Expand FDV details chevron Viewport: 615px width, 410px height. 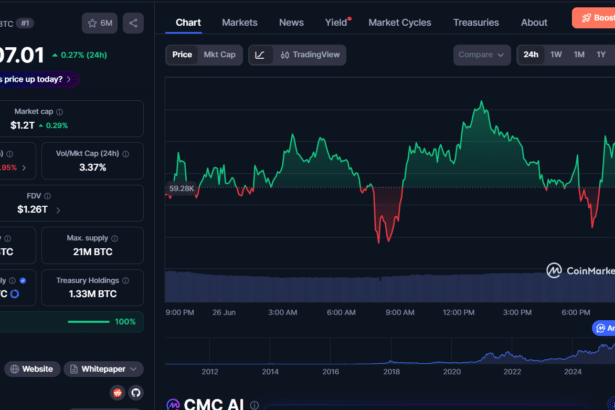tap(58, 211)
